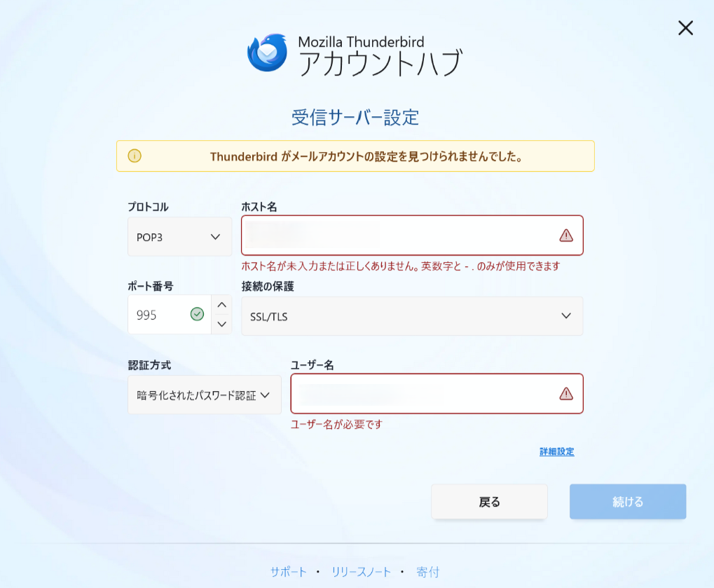Open the リリースノート link
Image resolution: width=714 pixels, height=588 pixels.
(362, 571)
